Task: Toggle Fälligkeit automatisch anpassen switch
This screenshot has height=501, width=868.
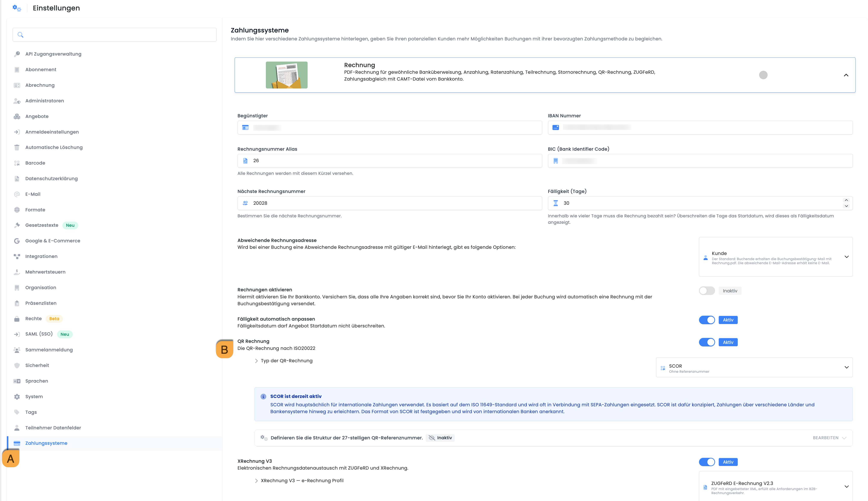Action: (707, 320)
